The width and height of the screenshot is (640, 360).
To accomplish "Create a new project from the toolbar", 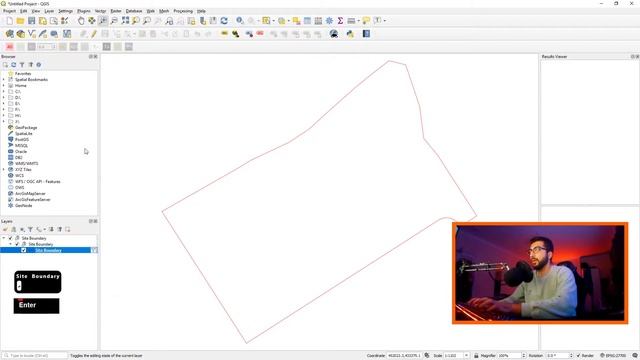I will pyautogui.click(x=9, y=21).
